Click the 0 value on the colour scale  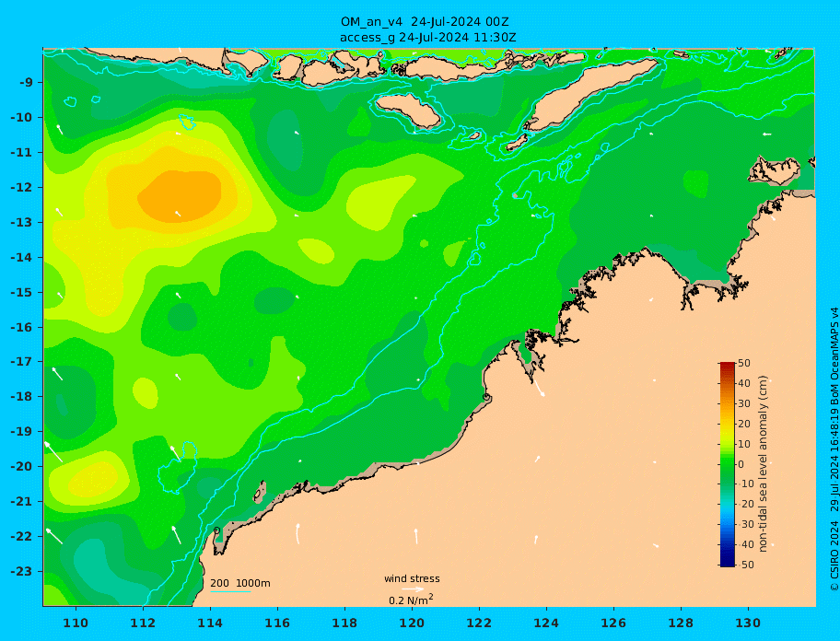pyautogui.click(x=741, y=464)
